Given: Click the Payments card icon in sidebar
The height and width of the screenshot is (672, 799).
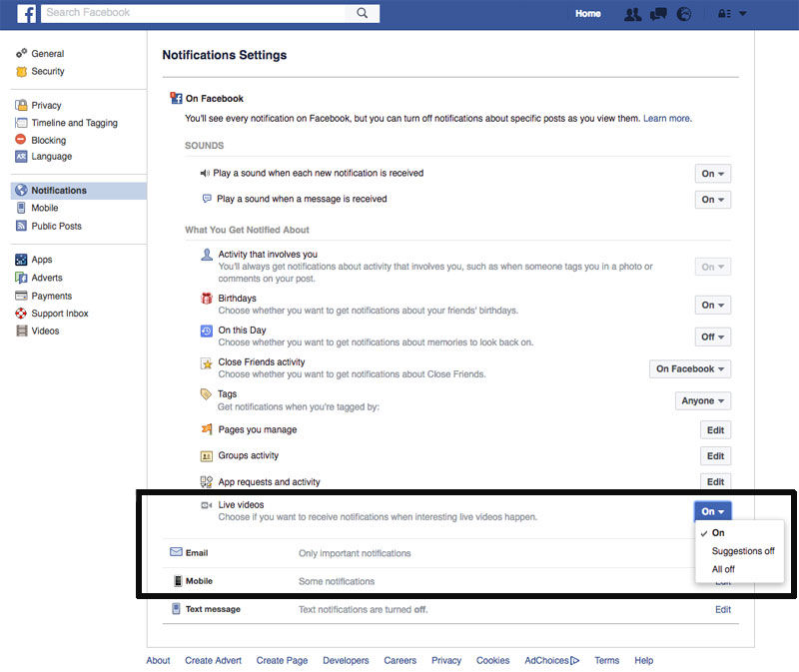Looking at the screenshot, I should tap(21, 296).
